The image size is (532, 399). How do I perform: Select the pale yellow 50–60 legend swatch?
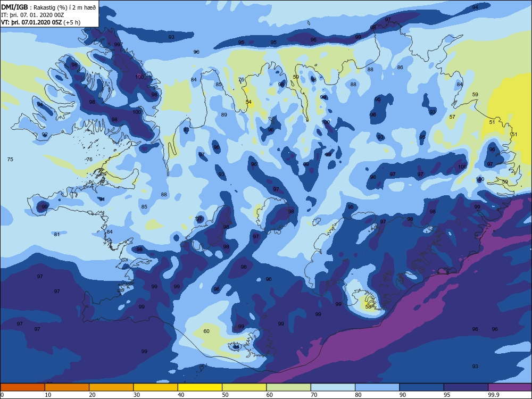[x=244, y=387]
